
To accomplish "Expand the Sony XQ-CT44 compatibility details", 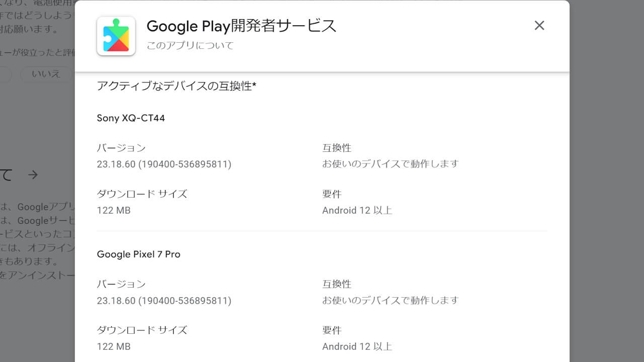I will [131, 118].
